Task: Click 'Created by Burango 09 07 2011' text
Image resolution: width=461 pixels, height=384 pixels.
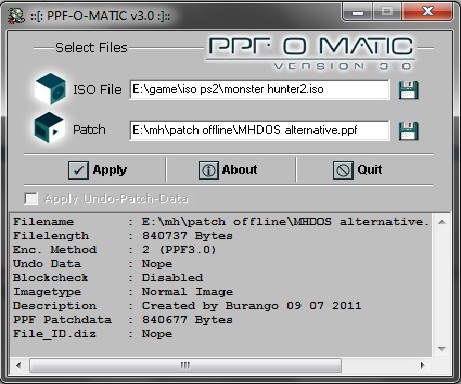Action: (252, 306)
